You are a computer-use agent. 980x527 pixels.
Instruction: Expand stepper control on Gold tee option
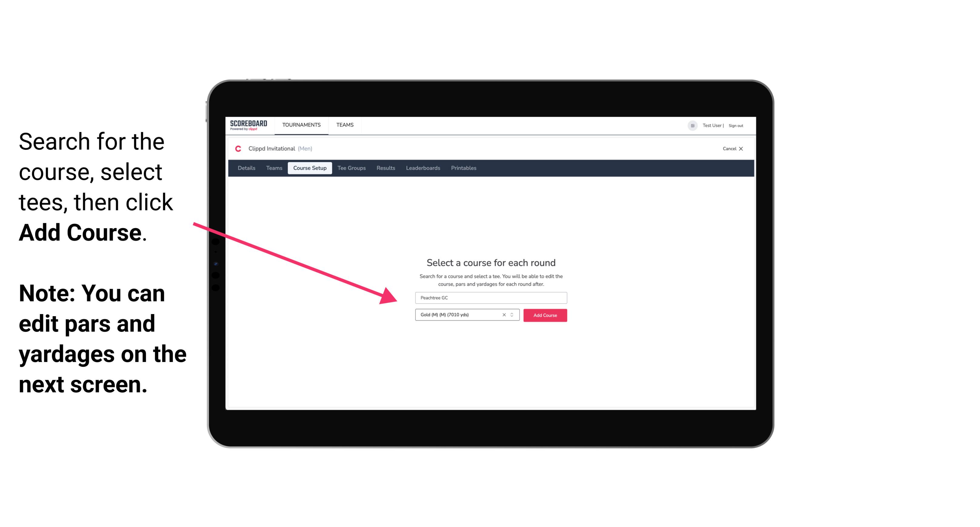pos(512,315)
